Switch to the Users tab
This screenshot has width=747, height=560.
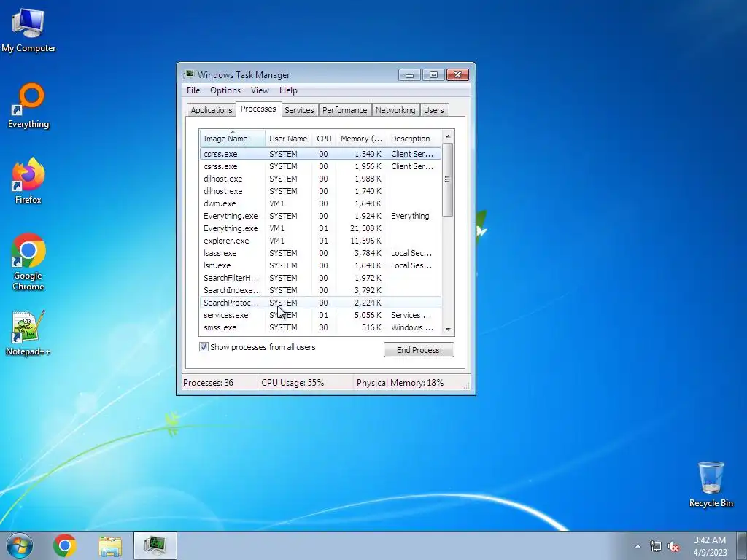click(x=433, y=110)
